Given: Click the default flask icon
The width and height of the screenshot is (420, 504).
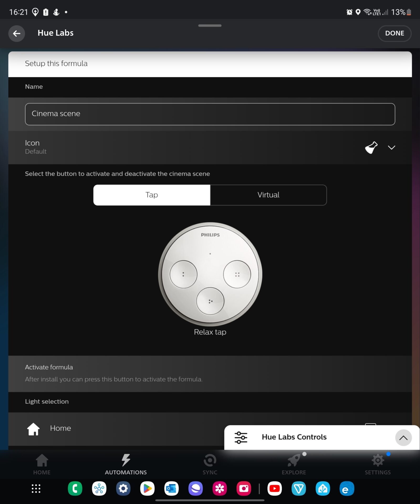Looking at the screenshot, I should tap(371, 148).
